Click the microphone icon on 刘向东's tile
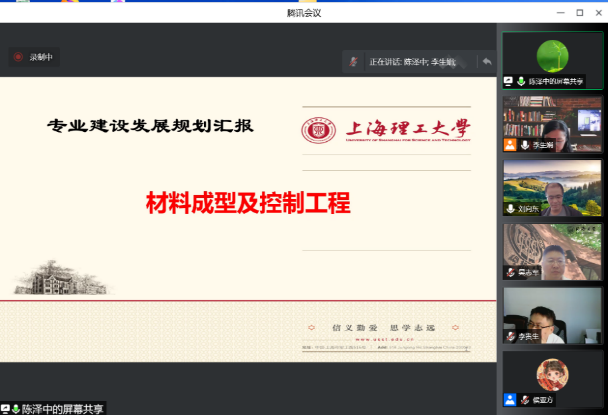The image size is (608, 415). point(510,209)
